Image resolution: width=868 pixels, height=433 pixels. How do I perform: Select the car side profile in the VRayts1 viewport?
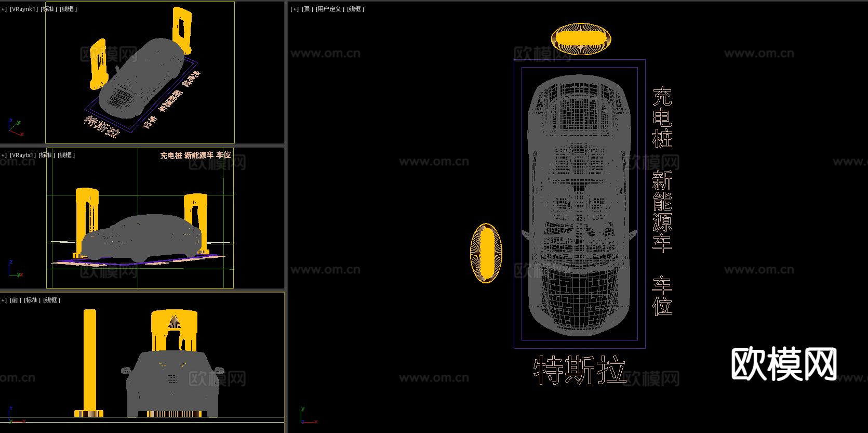click(x=140, y=239)
